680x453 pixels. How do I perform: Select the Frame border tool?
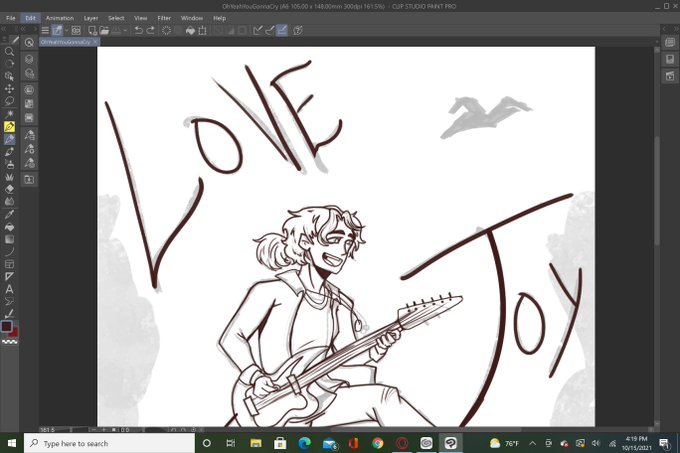click(9, 264)
